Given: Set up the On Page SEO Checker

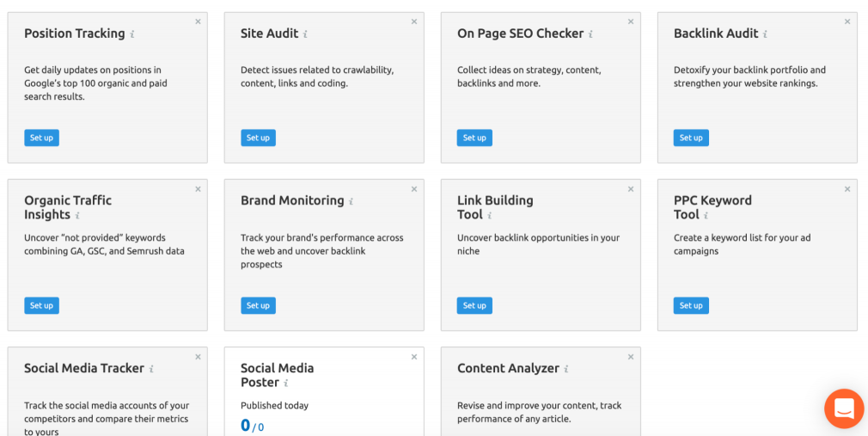Looking at the screenshot, I should pos(474,138).
